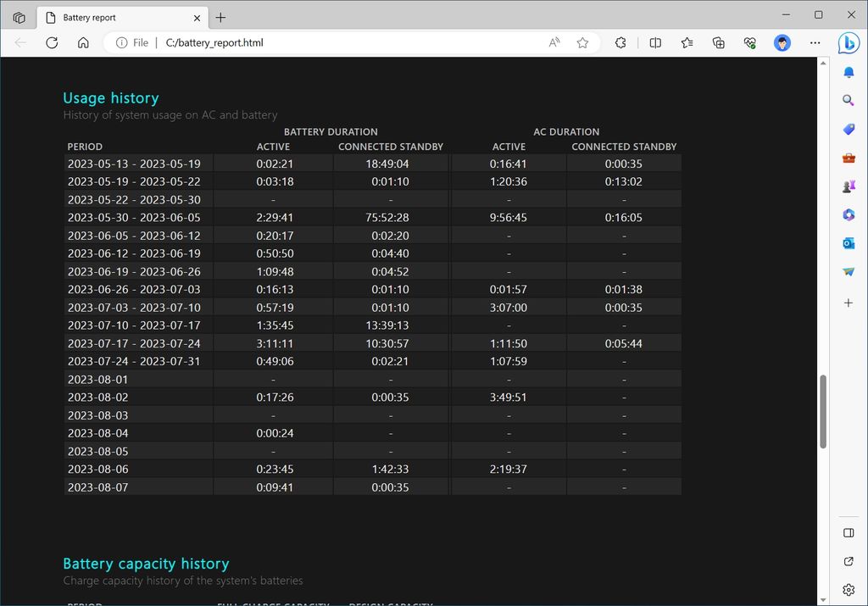Refresh the battery report page

[52, 42]
